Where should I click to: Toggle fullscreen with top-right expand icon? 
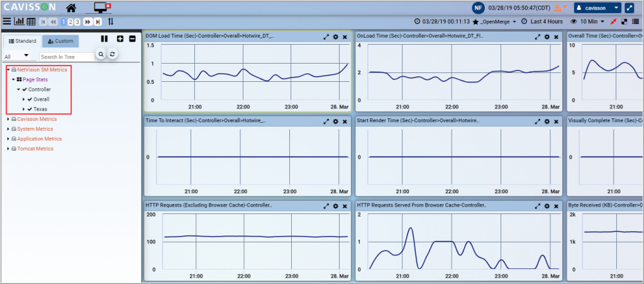click(x=629, y=8)
